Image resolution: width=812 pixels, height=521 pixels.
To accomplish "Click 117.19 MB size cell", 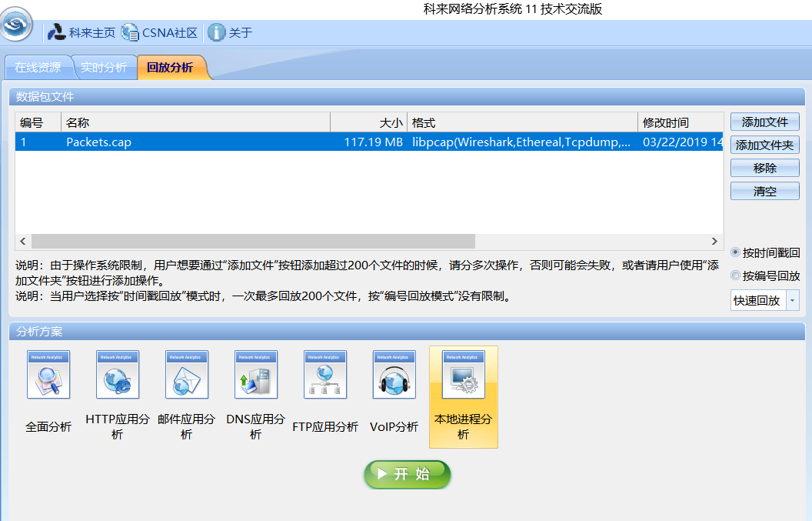I will click(x=374, y=142).
